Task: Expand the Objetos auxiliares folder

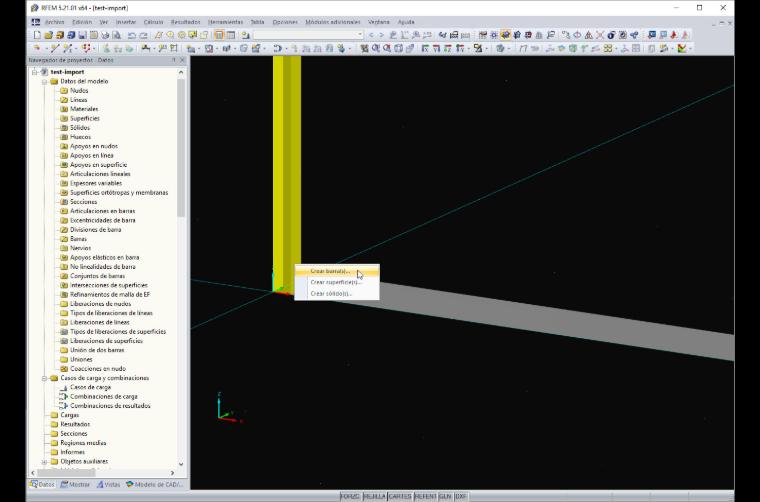Action: pyautogui.click(x=44, y=461)
